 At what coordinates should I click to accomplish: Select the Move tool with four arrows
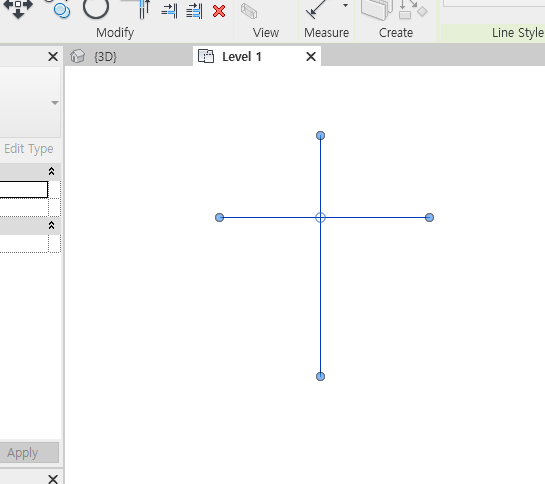pyautogui.click(x=18, y=8)
